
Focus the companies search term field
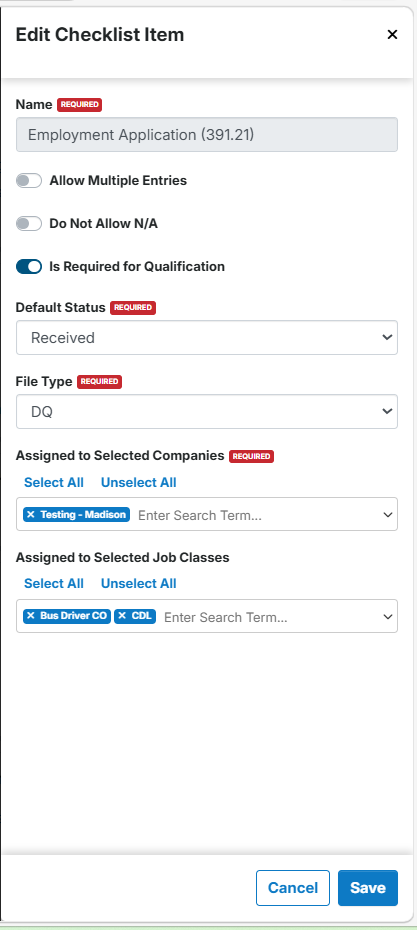pos(256,515)
